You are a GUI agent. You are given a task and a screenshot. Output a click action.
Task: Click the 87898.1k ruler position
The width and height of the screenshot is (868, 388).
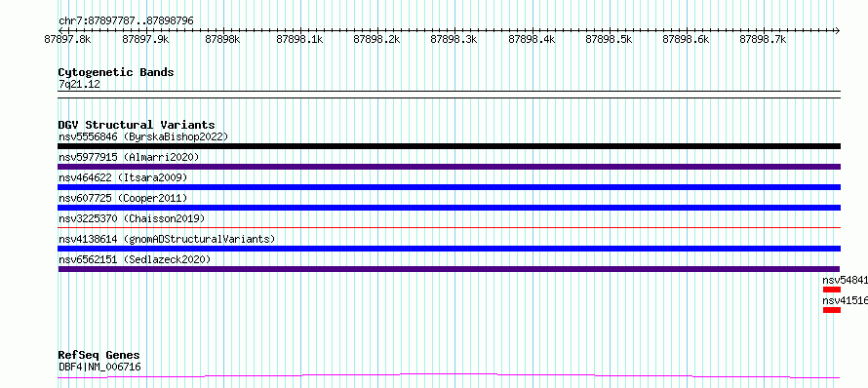click(299, 39)
